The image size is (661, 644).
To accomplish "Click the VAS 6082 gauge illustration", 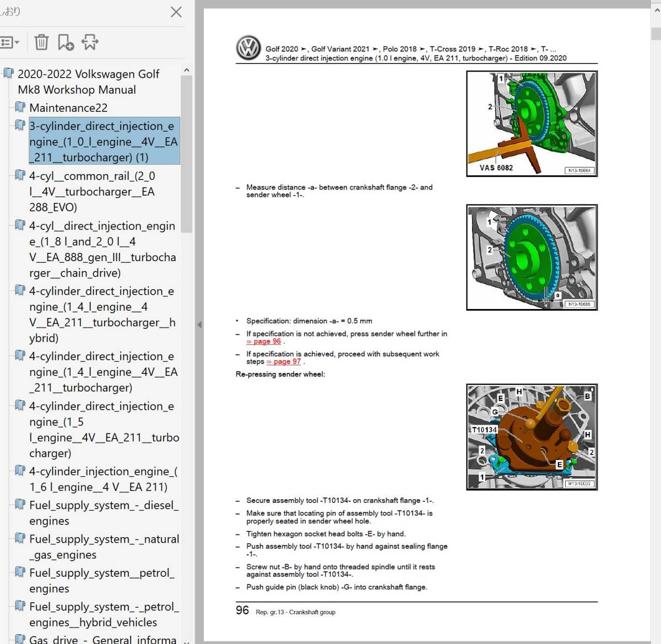I will (x=532, y=124).
